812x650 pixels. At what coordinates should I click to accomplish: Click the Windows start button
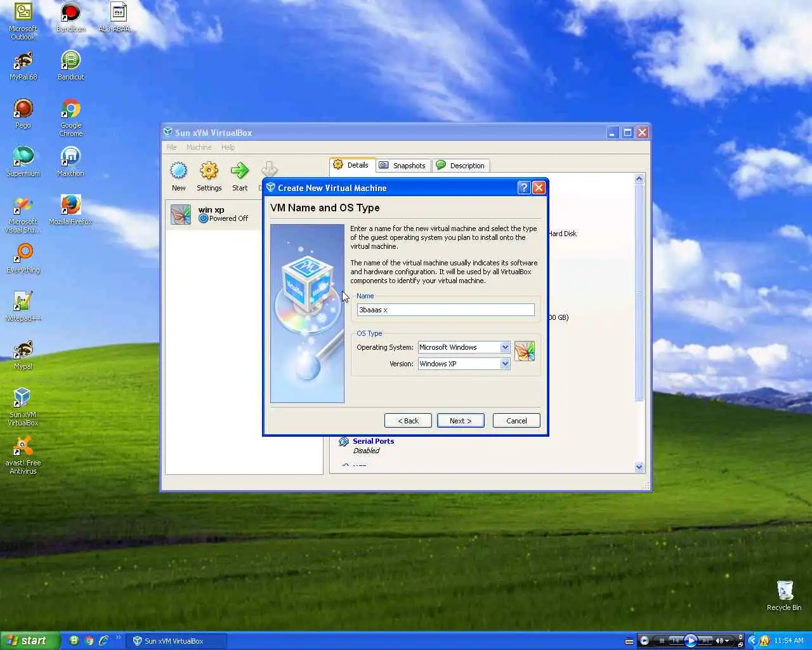click(x=30, y=640)
